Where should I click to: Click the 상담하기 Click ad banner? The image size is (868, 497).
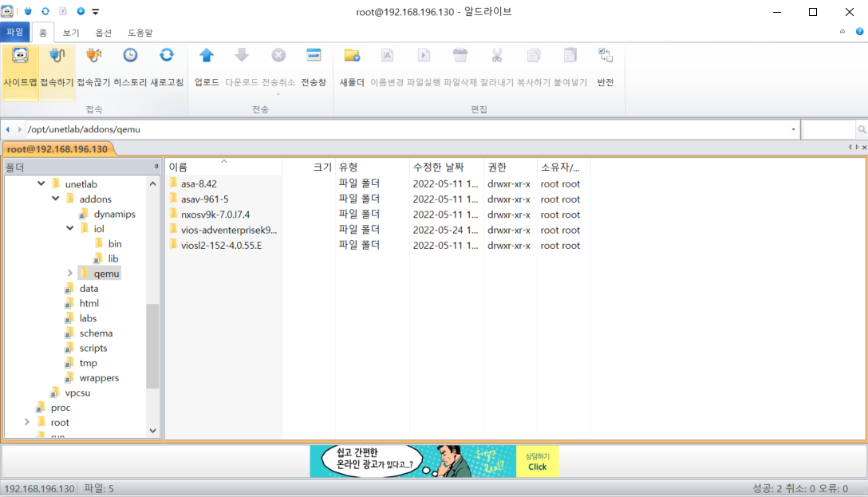pyautogui.click(x=538, y=462)
